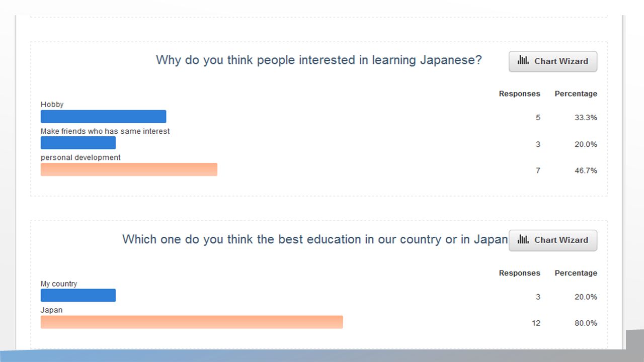Viewport: 644px width, 362px height.
Task: Click bar chart icon in first Chart Wizard
Action: pyautogui.click(x=523, y=61)
